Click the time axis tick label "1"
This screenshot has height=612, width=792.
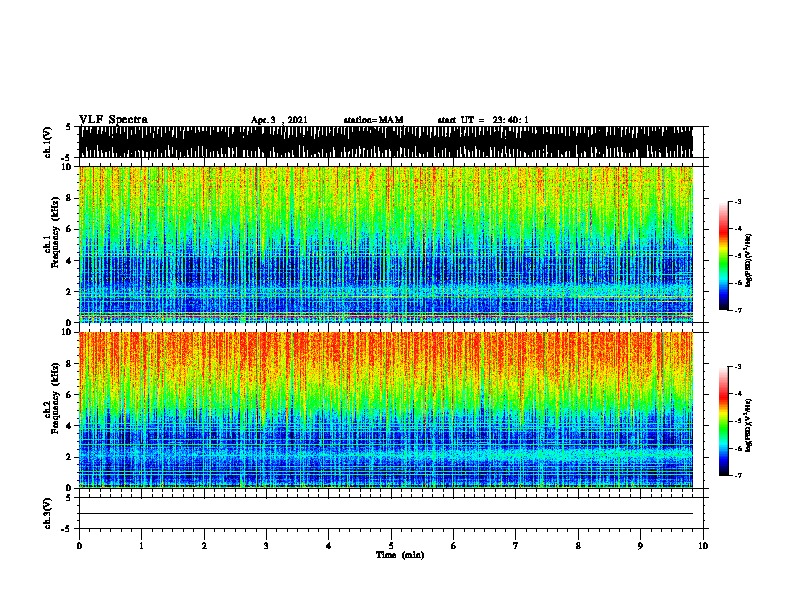click(141, 545)
